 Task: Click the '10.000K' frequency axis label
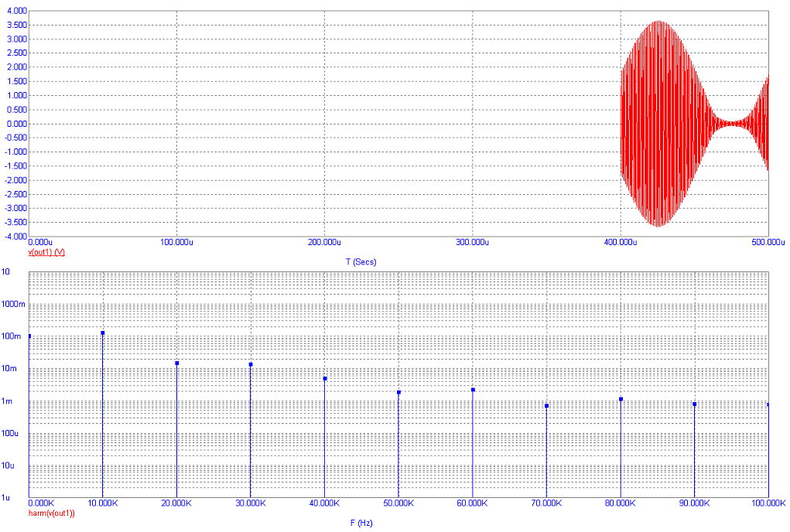click(103, 503)
